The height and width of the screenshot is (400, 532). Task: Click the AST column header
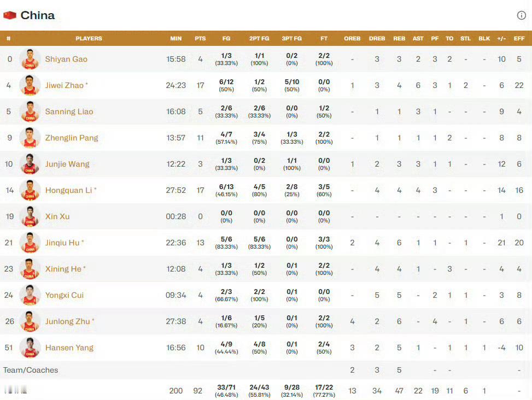pos(418,39)
